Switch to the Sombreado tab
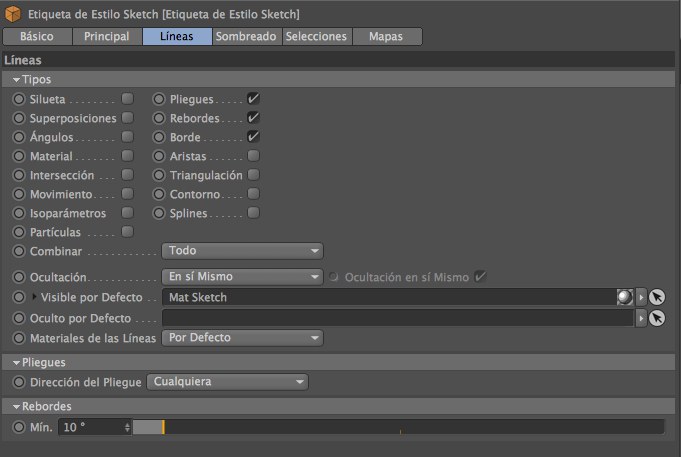 246,37
